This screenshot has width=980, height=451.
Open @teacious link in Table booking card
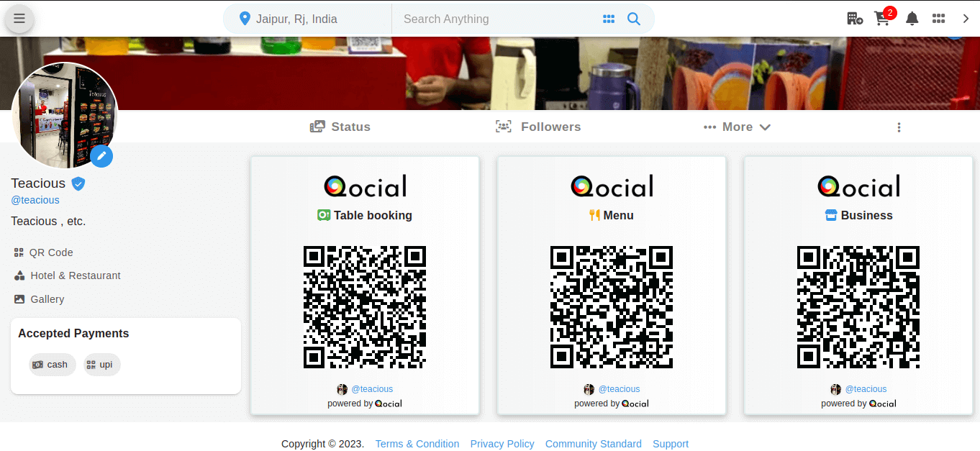click(x=372, y=389)
